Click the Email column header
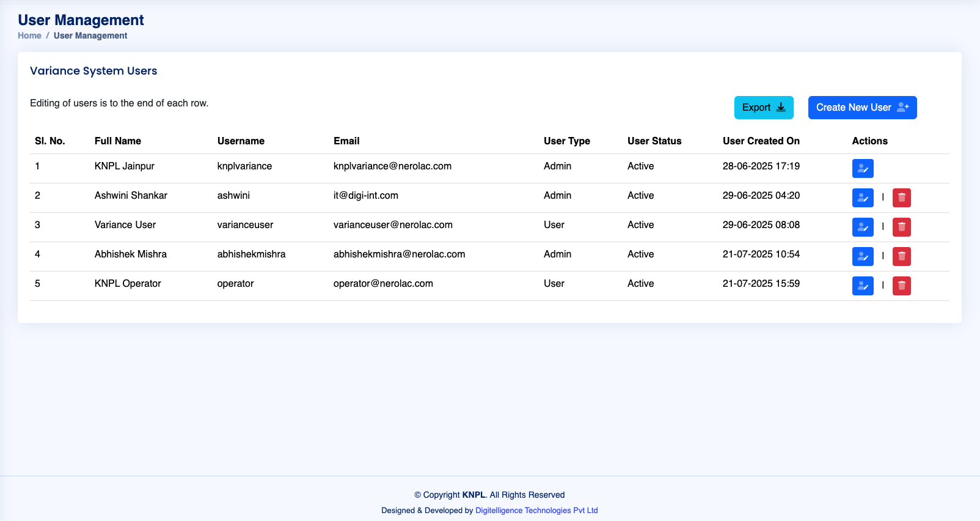 tap(346, 141)
